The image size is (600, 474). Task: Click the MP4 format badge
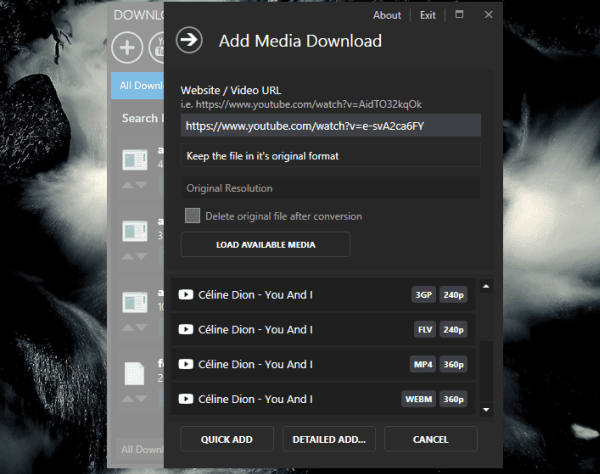point(423,365)
